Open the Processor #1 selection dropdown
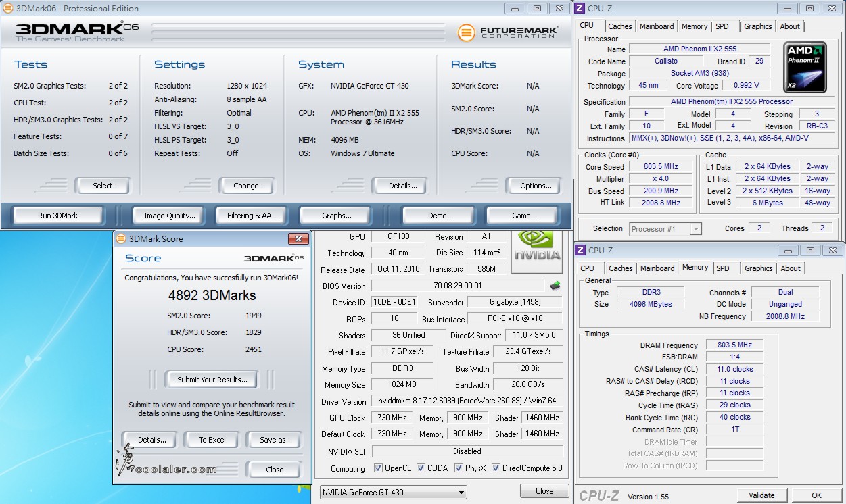 (666, 229)
